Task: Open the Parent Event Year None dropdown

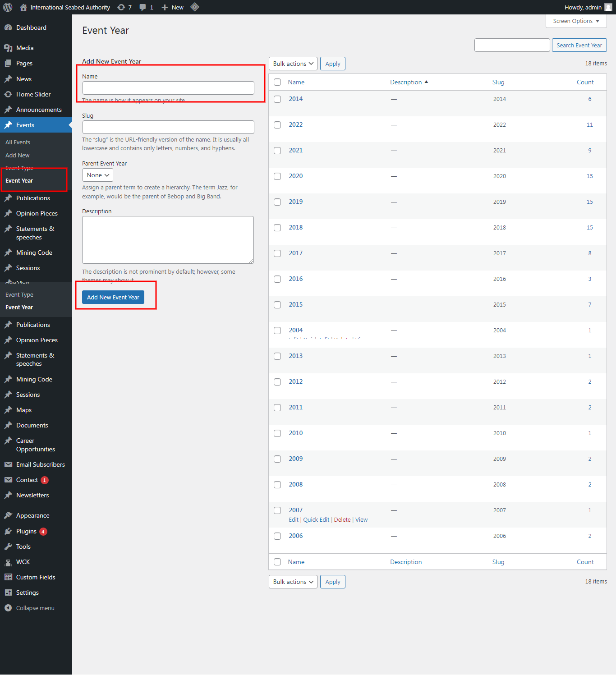Action: click(98, 175)
